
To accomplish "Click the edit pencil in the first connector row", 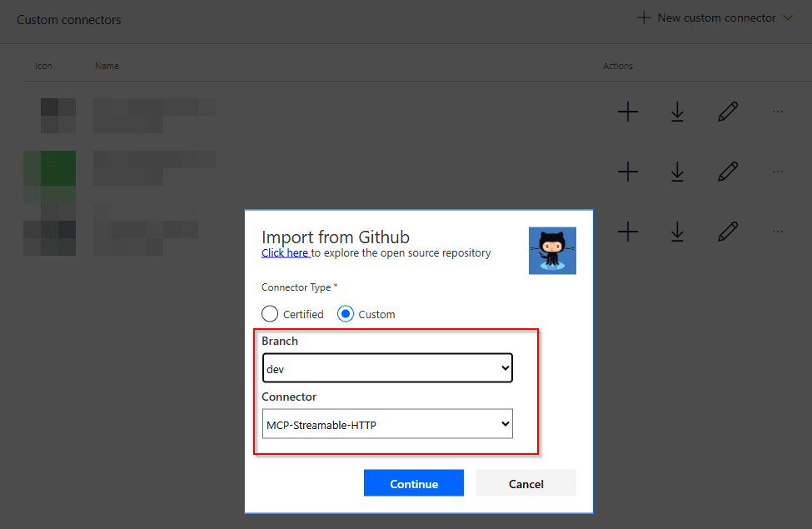I will [x=727, y=112].
